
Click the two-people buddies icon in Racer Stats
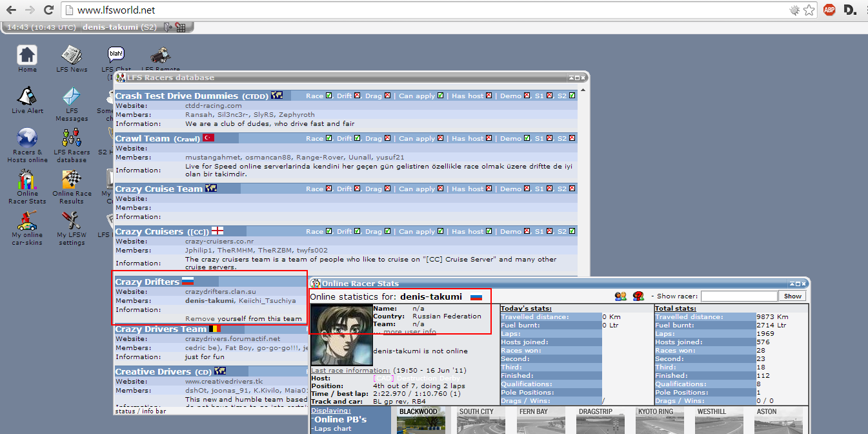click(621, 296)
